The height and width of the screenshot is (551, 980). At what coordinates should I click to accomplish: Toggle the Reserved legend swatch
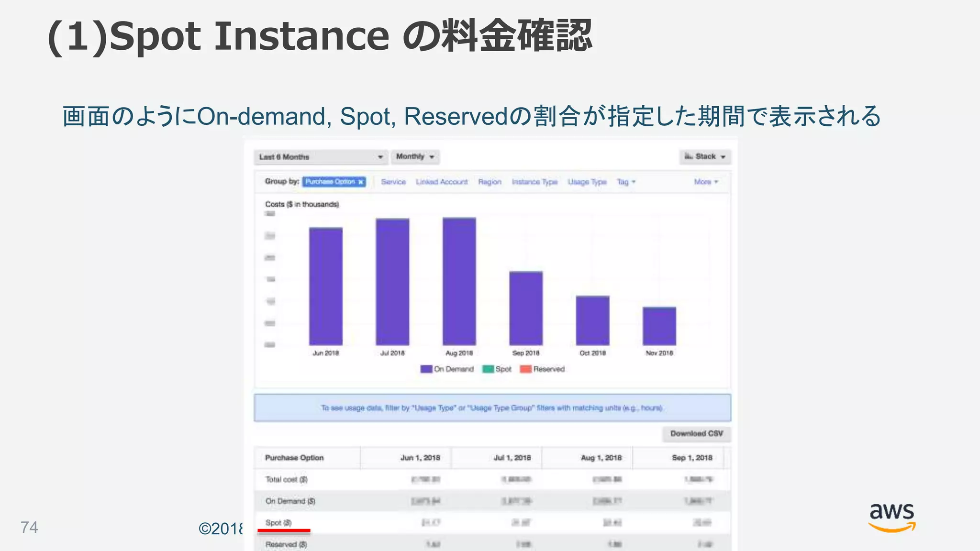(x=526, y=369)
